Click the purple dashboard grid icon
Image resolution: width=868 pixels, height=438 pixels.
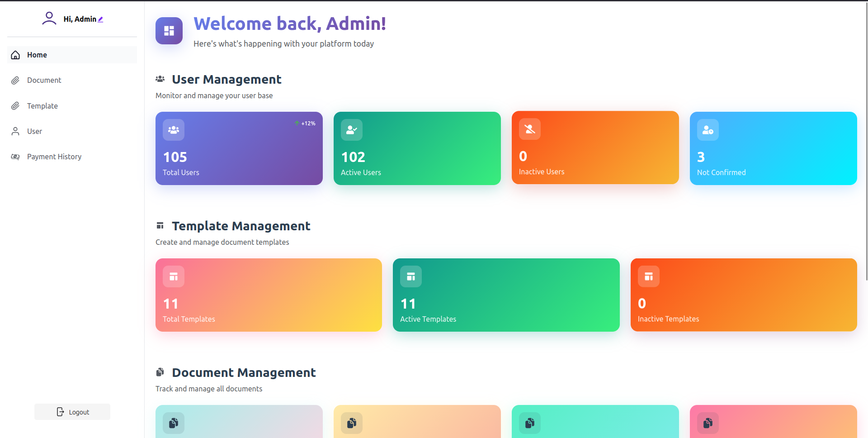(x=169, y=31)
